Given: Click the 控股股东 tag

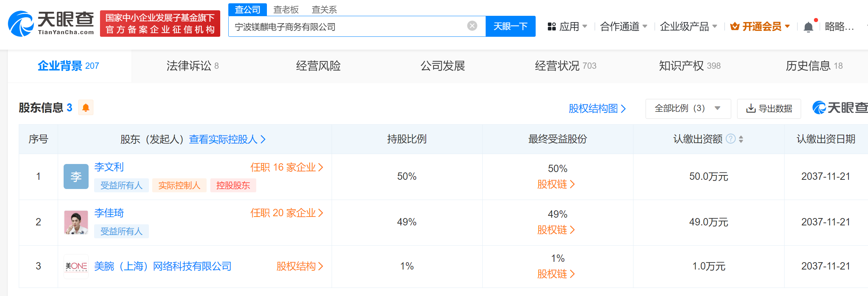Looking at the screenshot, I should click(x=233, y=185).
